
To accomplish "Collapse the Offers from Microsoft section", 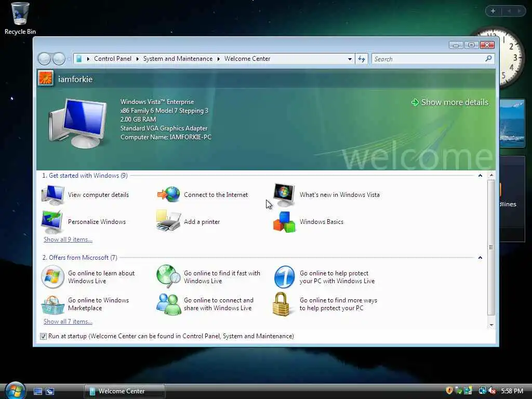I will 480,258.
